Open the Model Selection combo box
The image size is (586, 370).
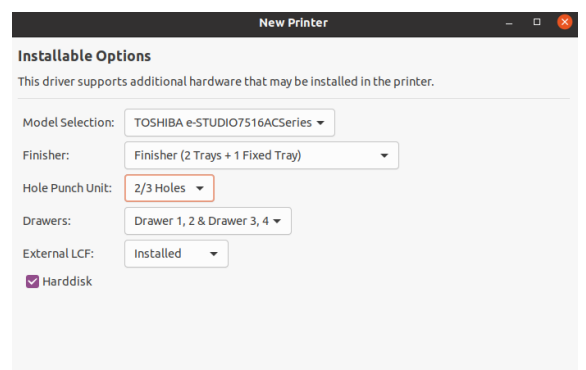click(229, 123)
